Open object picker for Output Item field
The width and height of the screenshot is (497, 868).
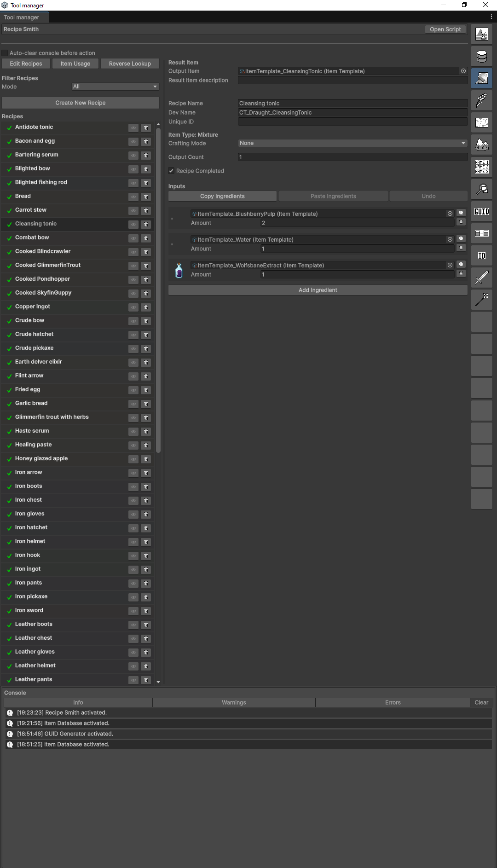pos(463,71)
